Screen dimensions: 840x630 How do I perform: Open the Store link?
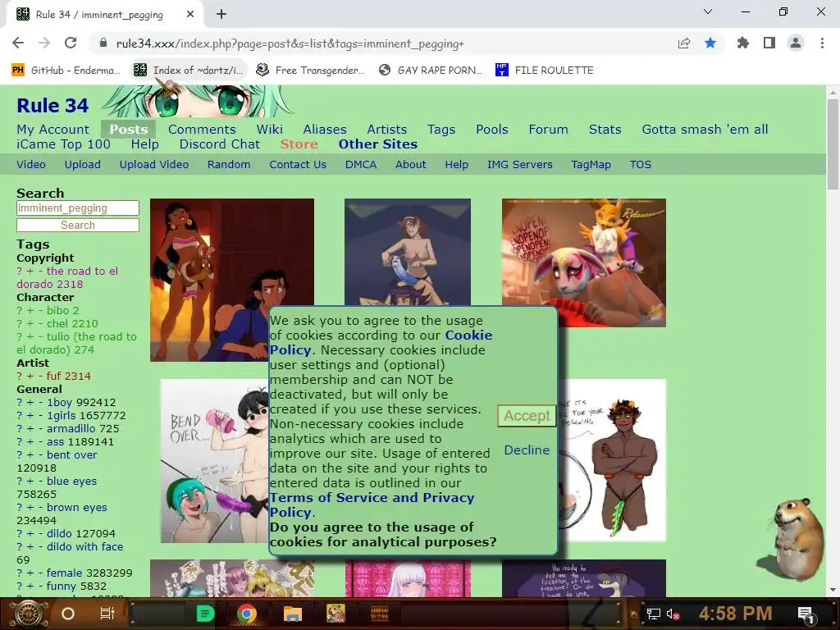coord(299,144)
